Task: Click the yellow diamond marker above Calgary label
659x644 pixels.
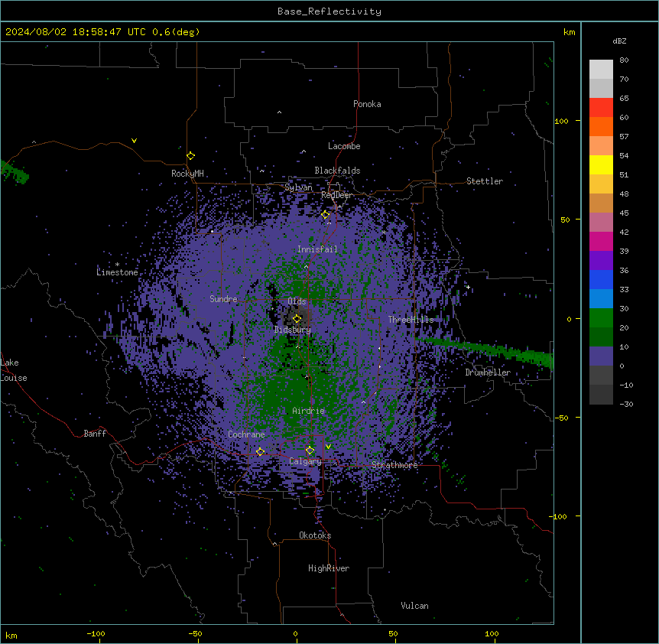Action: pos(310,450)
